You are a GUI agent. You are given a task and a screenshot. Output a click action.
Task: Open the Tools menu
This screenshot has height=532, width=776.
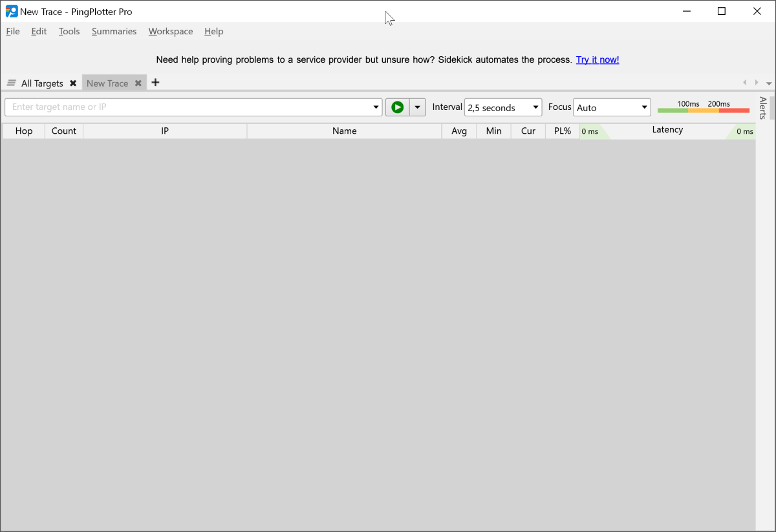(69, 31)
